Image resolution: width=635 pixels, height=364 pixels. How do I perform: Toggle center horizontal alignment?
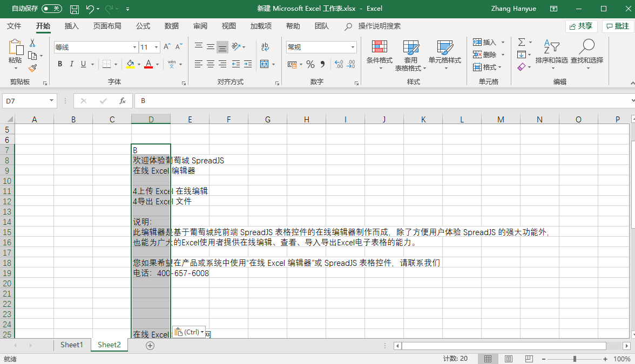[x=211, y=64]
